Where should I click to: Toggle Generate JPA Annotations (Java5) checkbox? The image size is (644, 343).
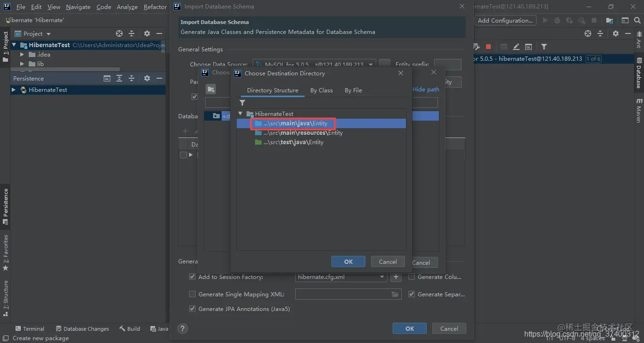[x=192, y=309]
